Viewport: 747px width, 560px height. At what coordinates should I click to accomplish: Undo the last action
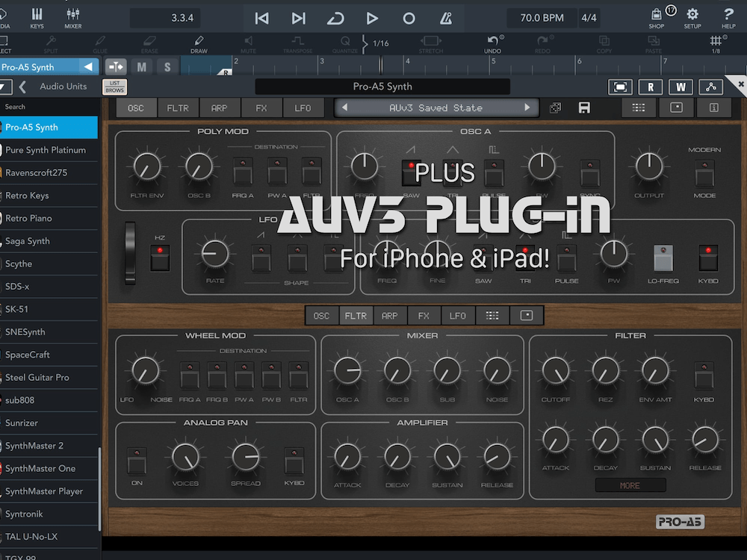(x=492, y=44)
